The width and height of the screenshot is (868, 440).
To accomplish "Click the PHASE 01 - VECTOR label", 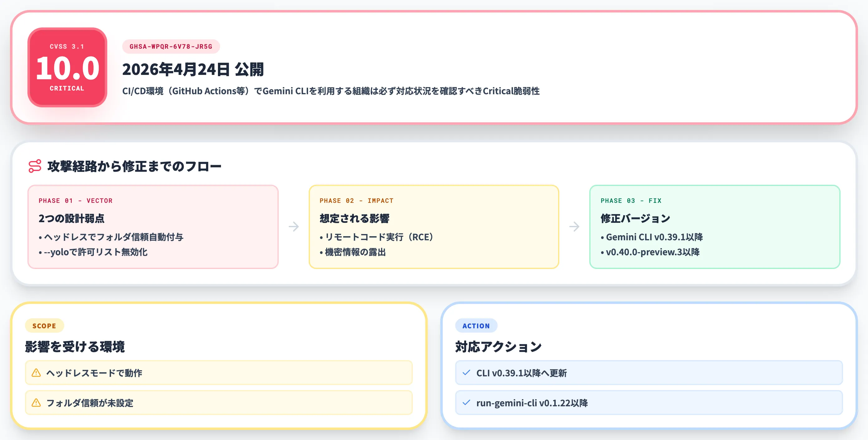I will [75, 201].
